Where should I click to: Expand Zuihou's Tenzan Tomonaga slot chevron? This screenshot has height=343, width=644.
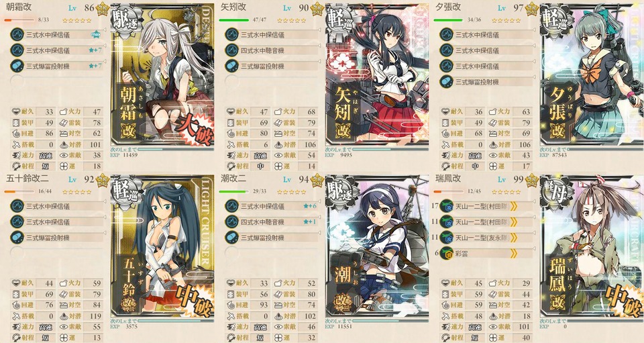point(513,238)
